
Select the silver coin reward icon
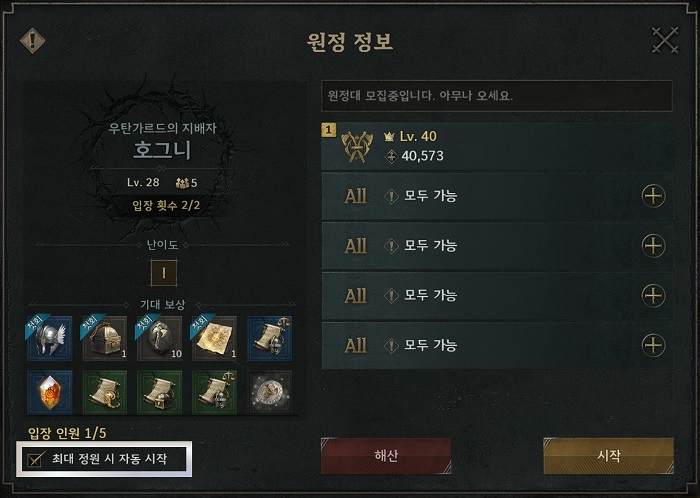(270, 393)
